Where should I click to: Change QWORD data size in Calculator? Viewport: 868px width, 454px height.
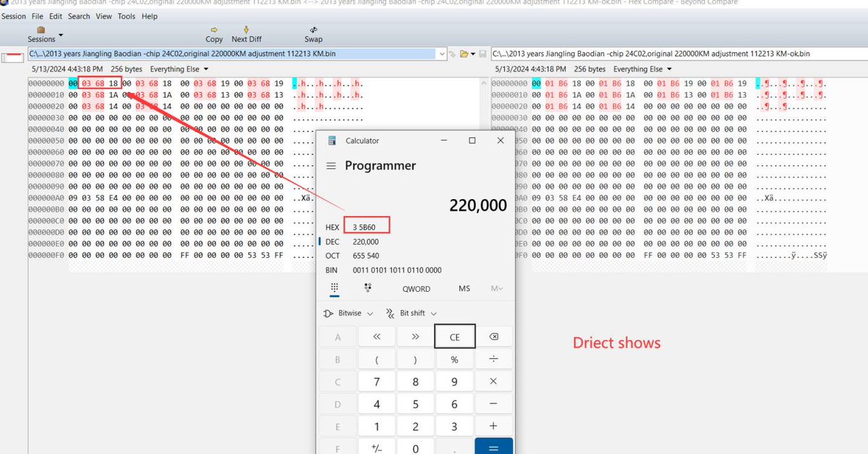(417, 289)
